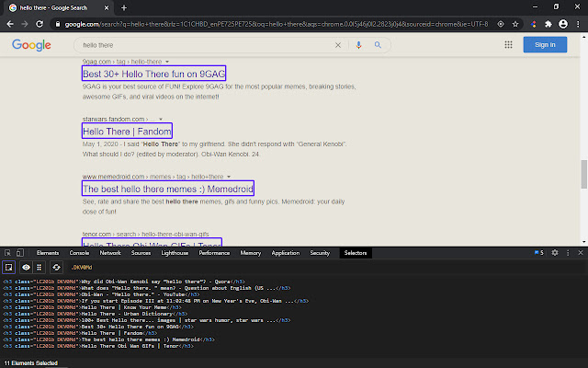
Task: Click the browser address bar URL
Action: tap(277, 24)
